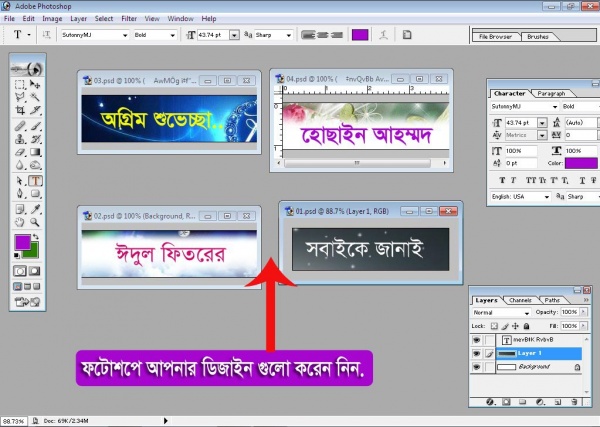
Task: Reset default foreground and background colors
Action: pos(17,255)
